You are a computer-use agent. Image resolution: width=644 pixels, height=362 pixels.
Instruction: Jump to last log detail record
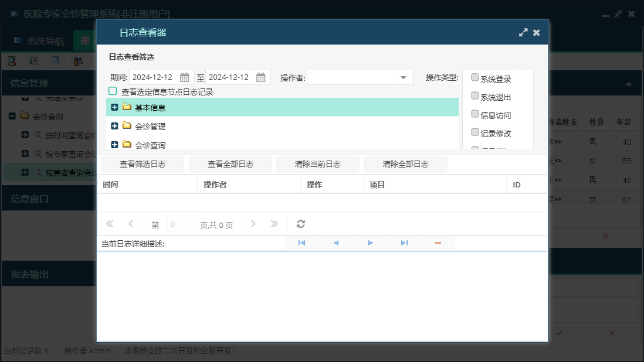404,243
